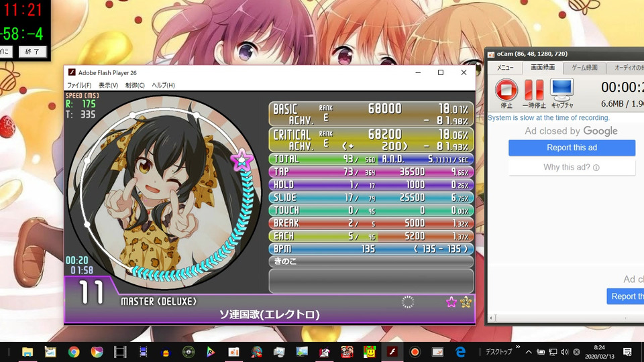Viewport: 644px width, 362px height.
Task: Click the TAP stats row
Action: tap(371, 172)
